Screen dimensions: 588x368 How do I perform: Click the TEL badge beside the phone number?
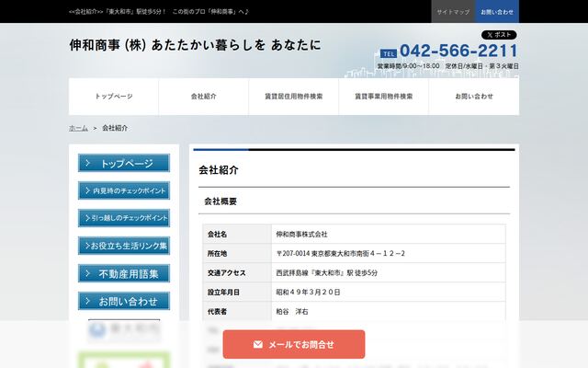point(389,53)
